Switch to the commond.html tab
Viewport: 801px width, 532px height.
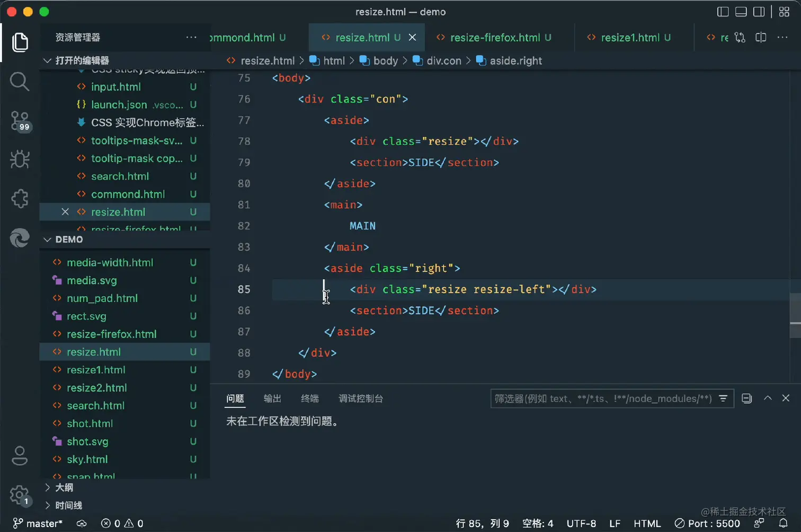(248, 38)
